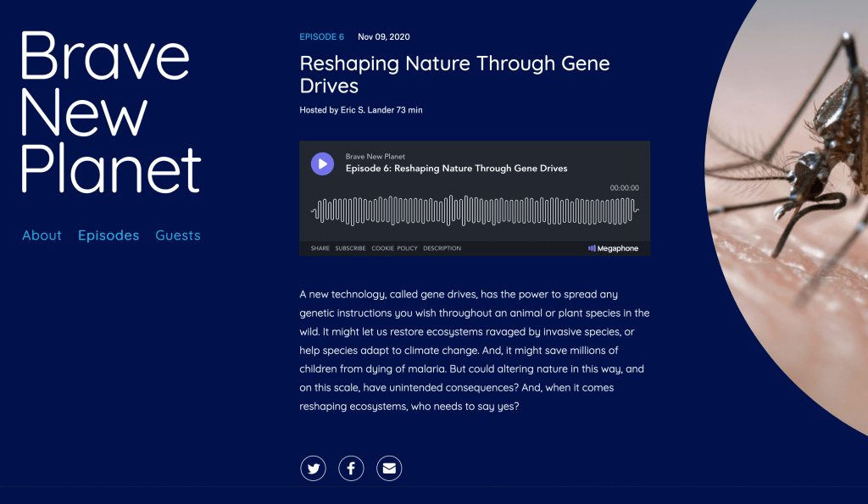868x504 pixels.
Task: Click SUBSCRIBE in the audio player
Action: [x=350, y=248]
